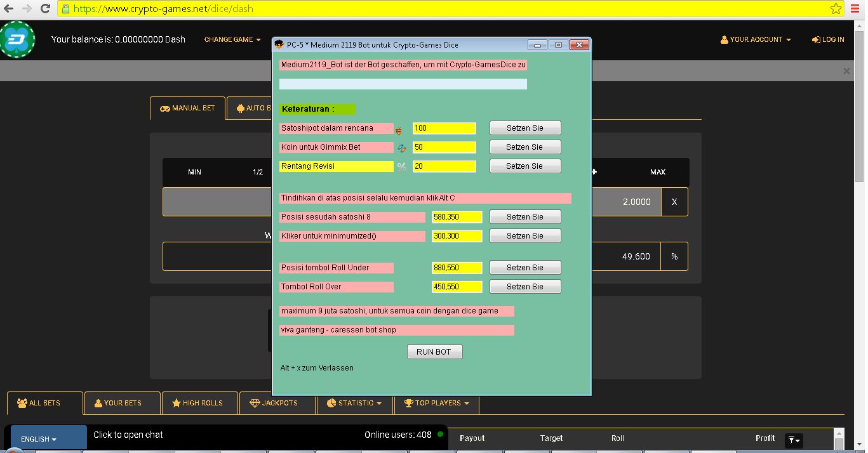The image size is (868, 453).
Task: Click the position field containing 580,350
Action: point(457,217)
